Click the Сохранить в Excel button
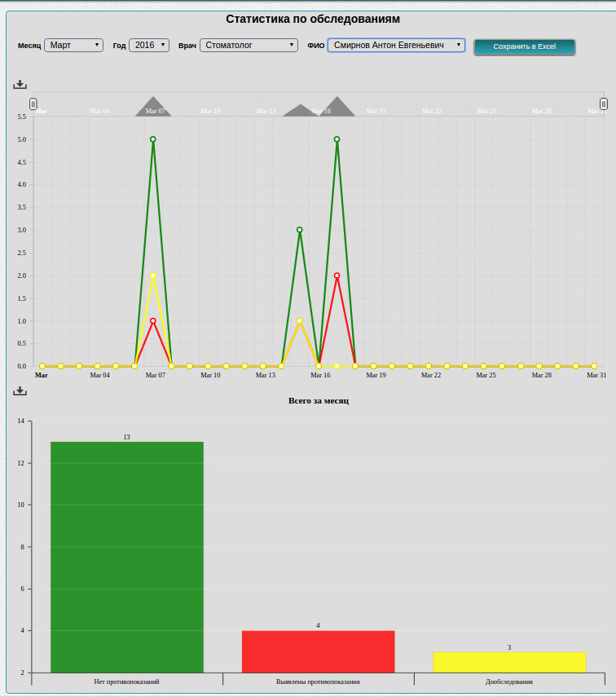 tap(524, 46)
